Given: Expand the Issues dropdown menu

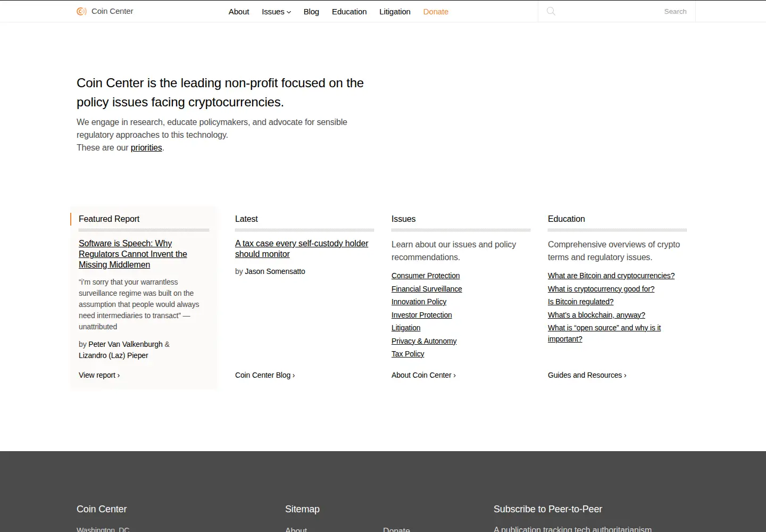Looking at the screenshot, I should tap(276, 12).
